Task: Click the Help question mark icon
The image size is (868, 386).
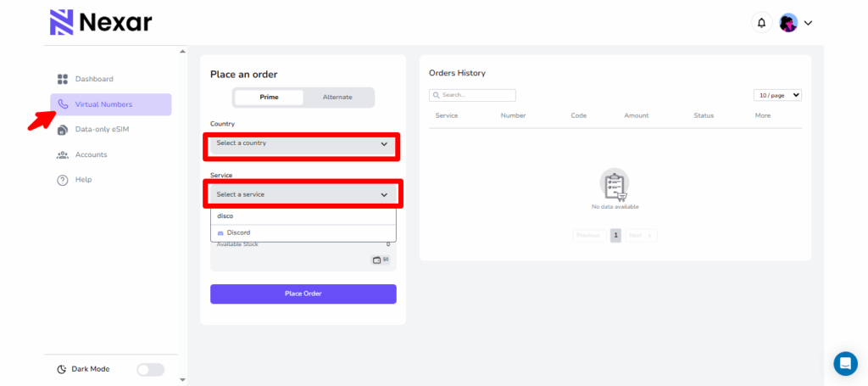Action: (x=63, y=180)
